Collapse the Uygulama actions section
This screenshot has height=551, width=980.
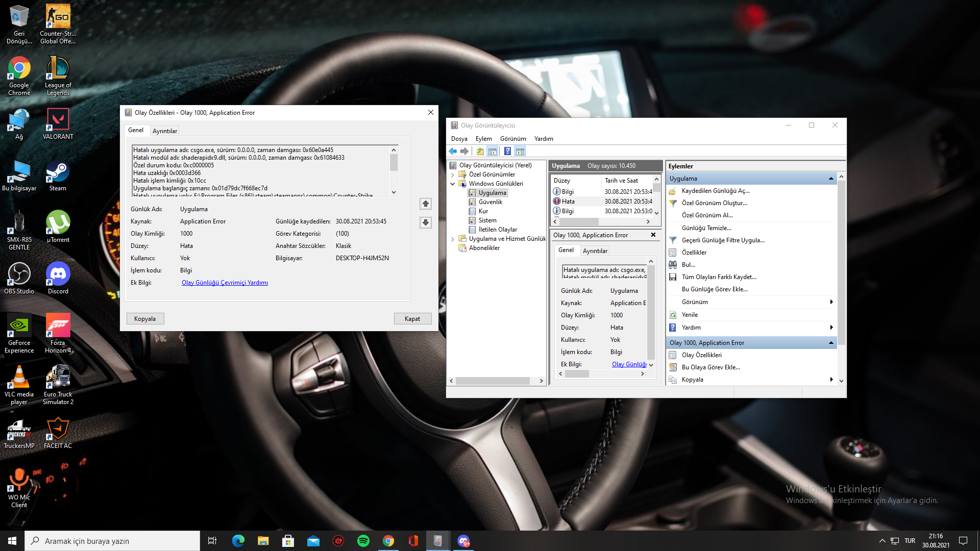coord(831,179)
